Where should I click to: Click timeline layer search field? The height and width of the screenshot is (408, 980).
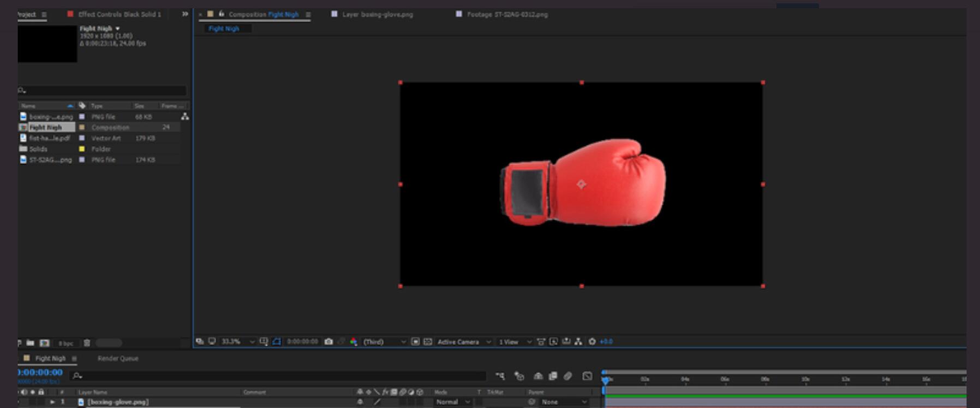[x=278, y=376]
